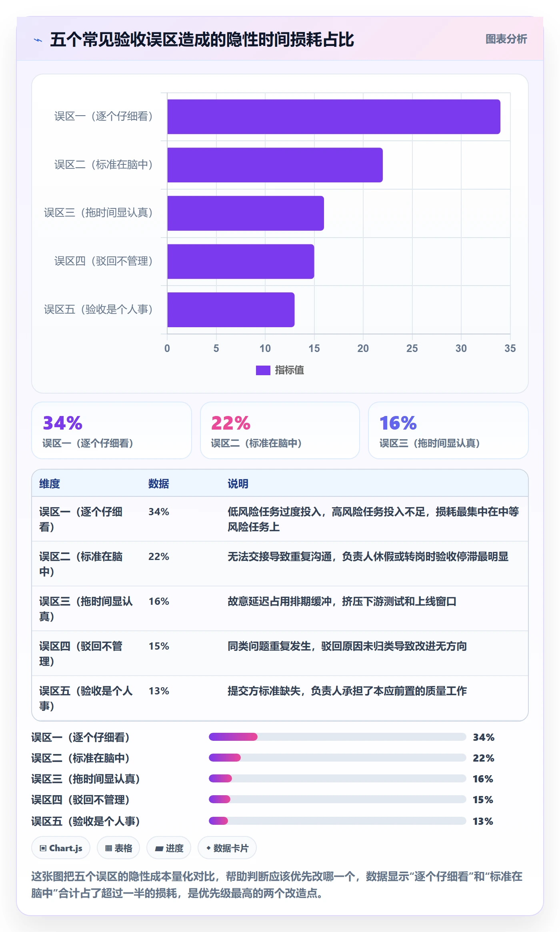
Task: Click the 误区五 bar in the chart
Action: point(231,310)
